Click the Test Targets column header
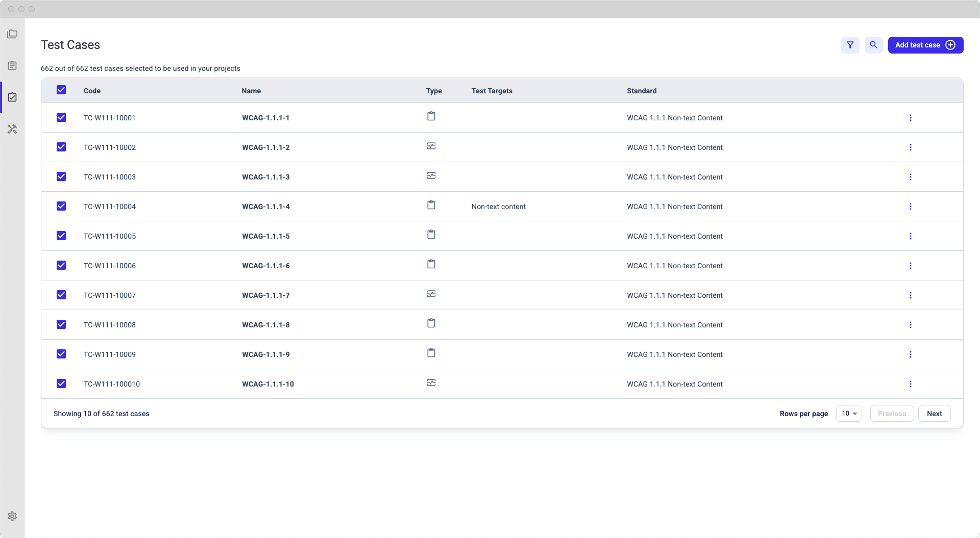The height and width of the screenshot is (538, 980). click(492, 91)
